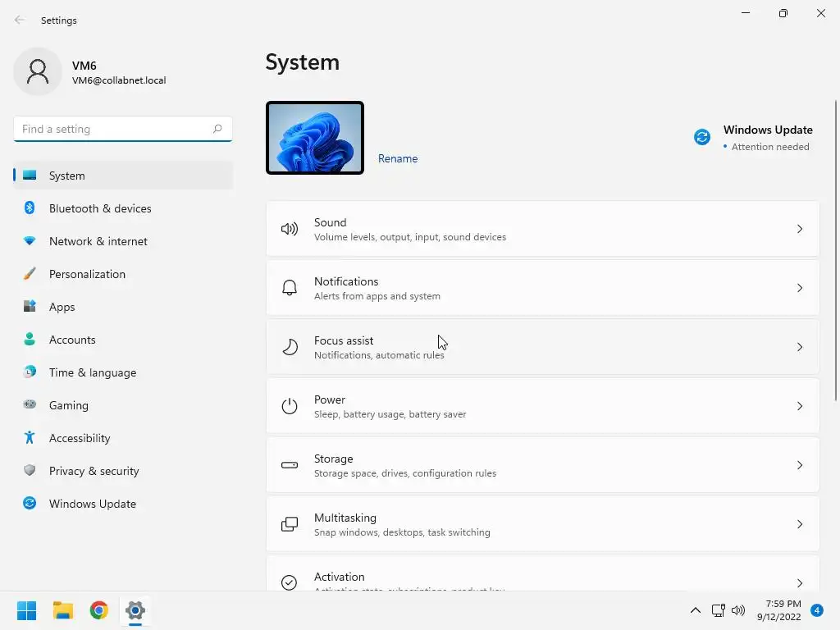840x630 pixels.
Task: Click the desktop wallpaper thumbnail
Action: point(315,138)
